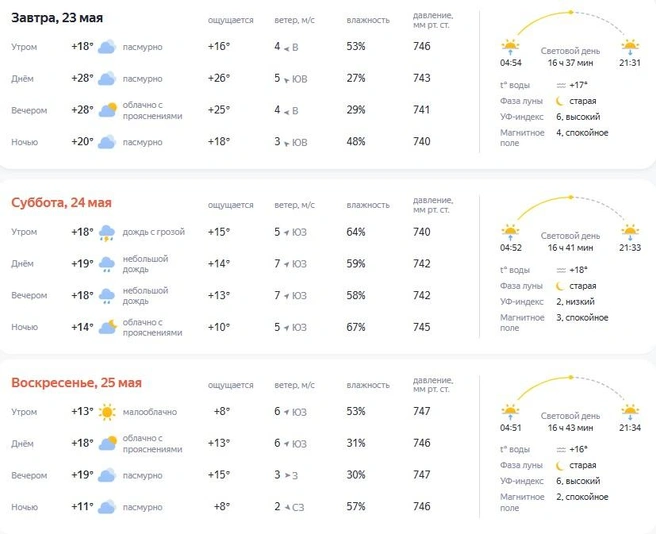The width and height of the screenshot is (656, 534).
Task: Open the Воскресенье, 25 мая heading
Action: click(77, 383)
